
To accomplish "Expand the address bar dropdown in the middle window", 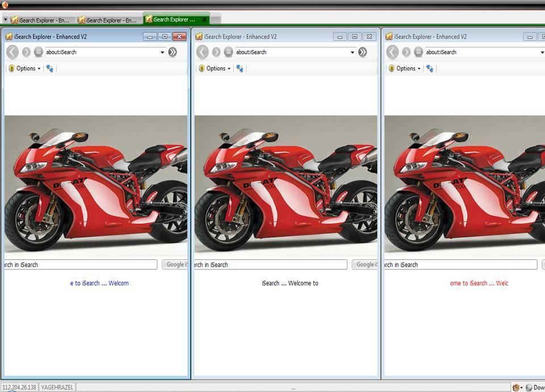I will [x=353, y=52].
